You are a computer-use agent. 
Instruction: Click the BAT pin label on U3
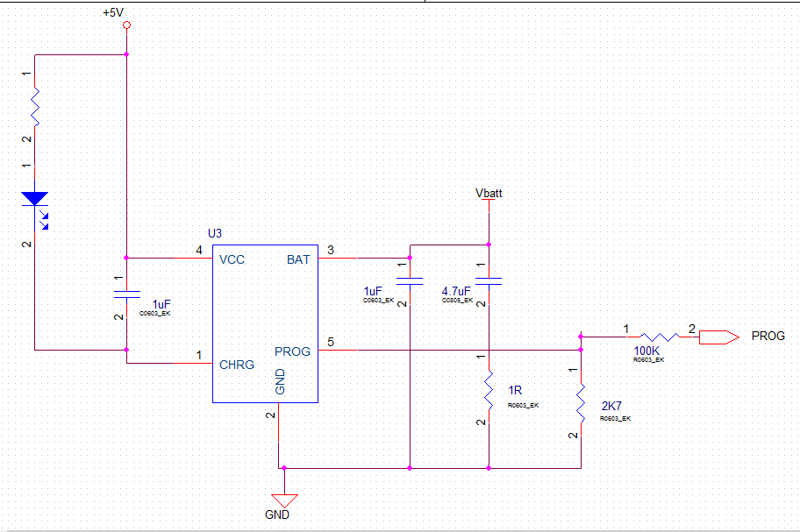coord(298,259)
